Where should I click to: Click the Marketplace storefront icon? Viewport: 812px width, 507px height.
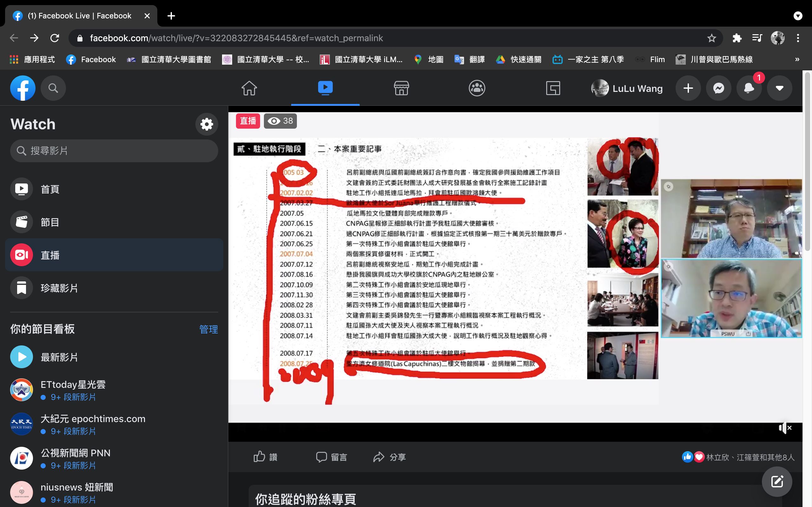tap(401, 88)
